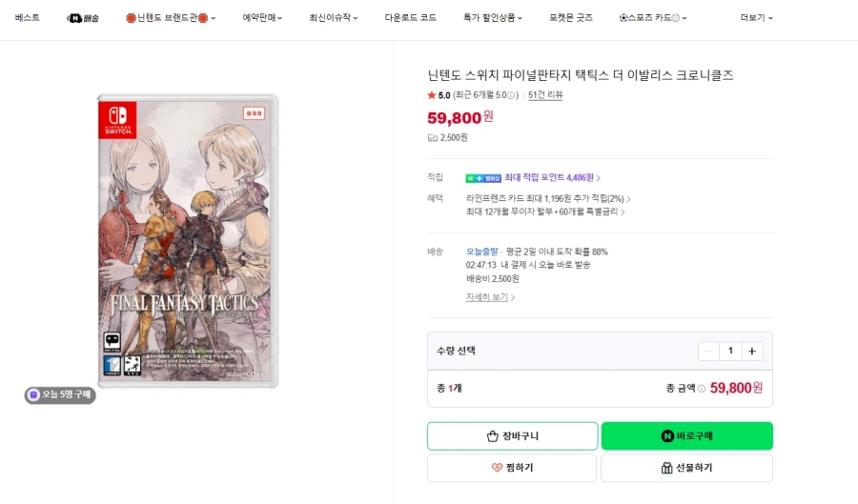Open the 51건 리뷰 link

click(545, 94)
